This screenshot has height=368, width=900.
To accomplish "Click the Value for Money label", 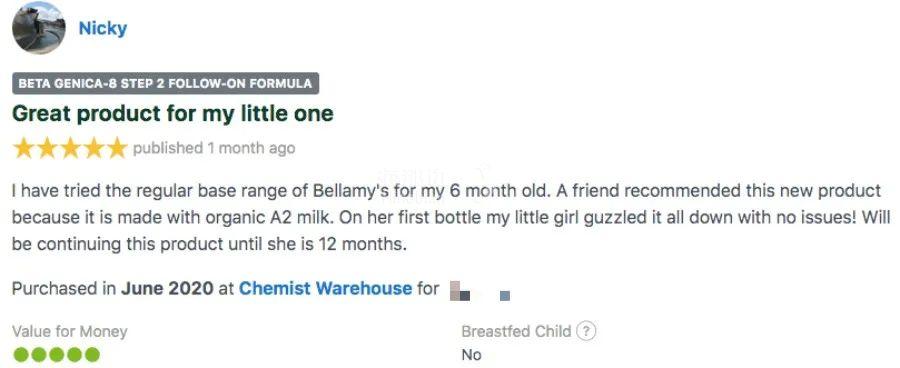I will coord(69,331).
